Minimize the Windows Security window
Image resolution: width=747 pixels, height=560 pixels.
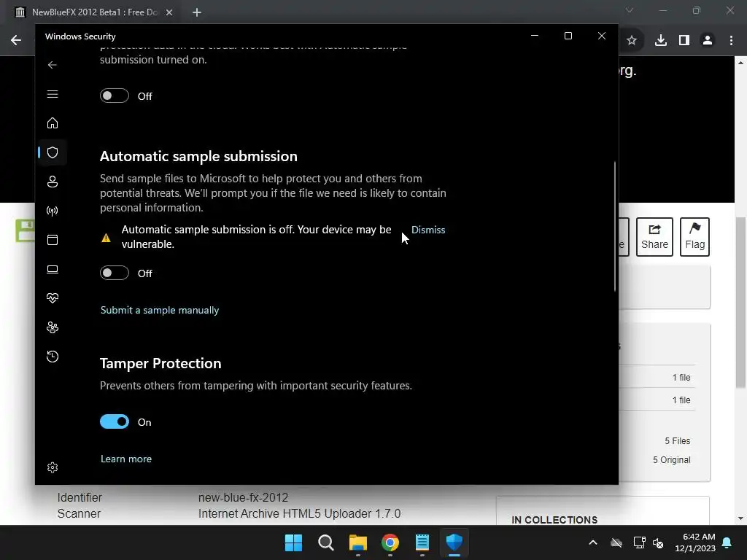535,36
